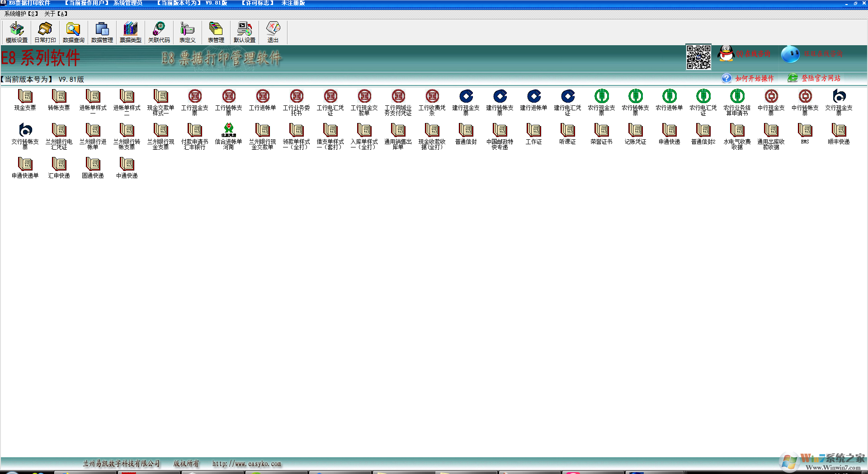Open the 兰州银行进帐单 template

tap(93, 136)
